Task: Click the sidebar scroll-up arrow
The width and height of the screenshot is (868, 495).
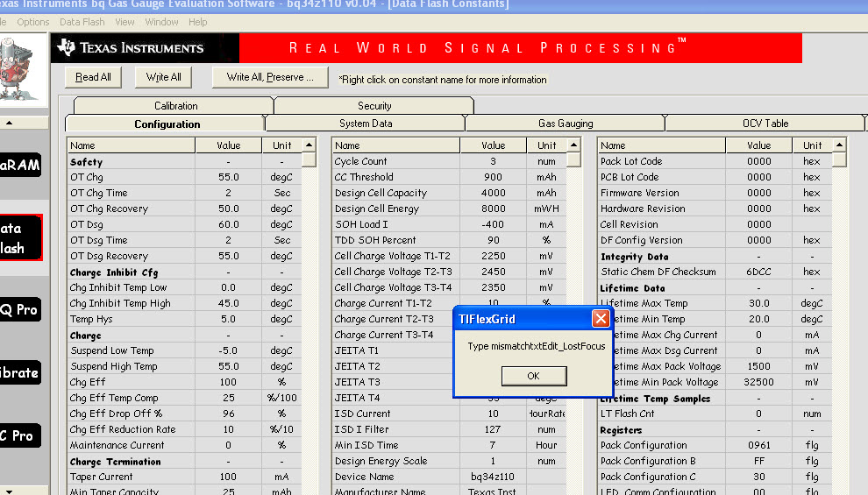Action: pos(10,123)
